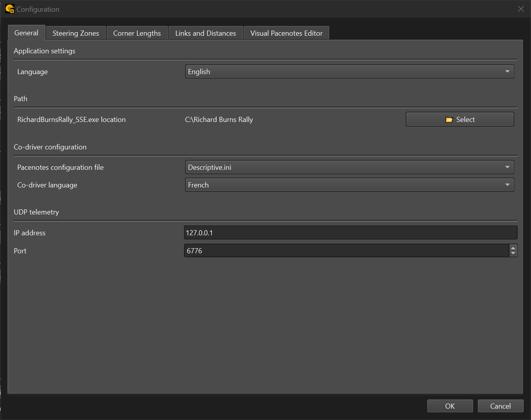
Task: Switch to the General tab
Action: (26, 33)
